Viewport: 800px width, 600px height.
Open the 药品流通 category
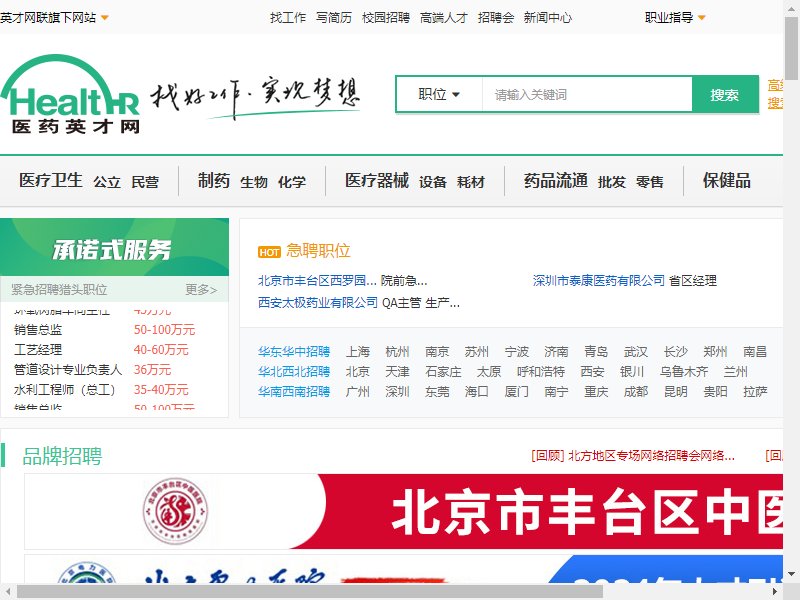tap(556, 180)
